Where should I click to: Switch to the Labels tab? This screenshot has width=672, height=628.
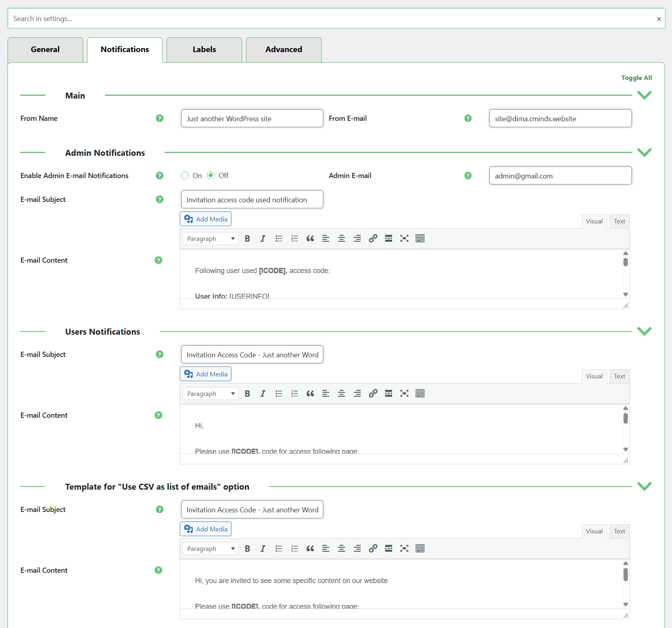click(x=204, y=50)
